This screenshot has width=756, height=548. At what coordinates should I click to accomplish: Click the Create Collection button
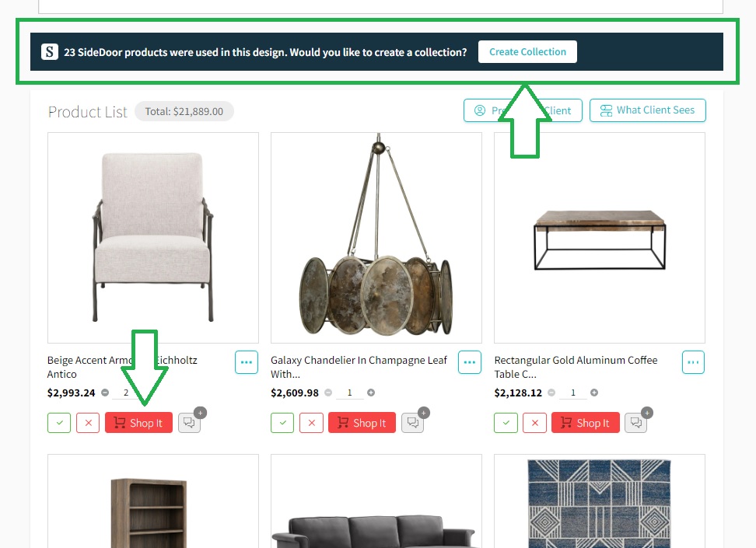[x=527, y=51]
